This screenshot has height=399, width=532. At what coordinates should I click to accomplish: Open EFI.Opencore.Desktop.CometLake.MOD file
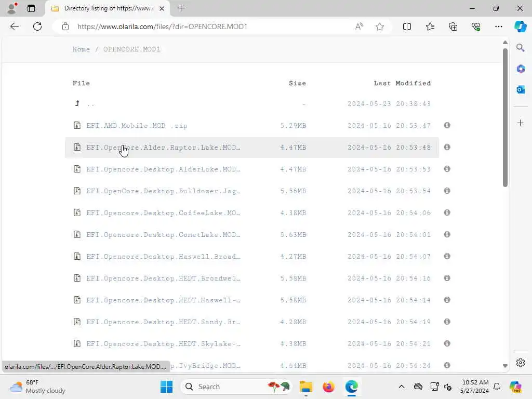163,234
